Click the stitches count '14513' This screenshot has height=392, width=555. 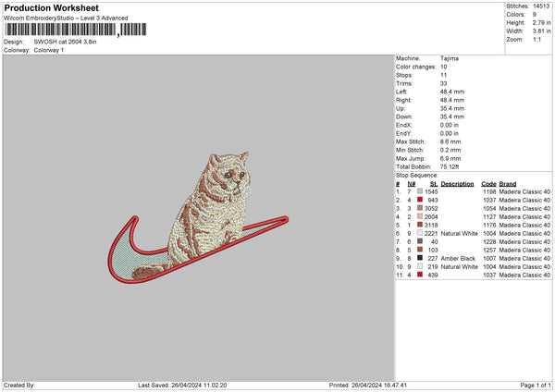(x=541, y=6)
